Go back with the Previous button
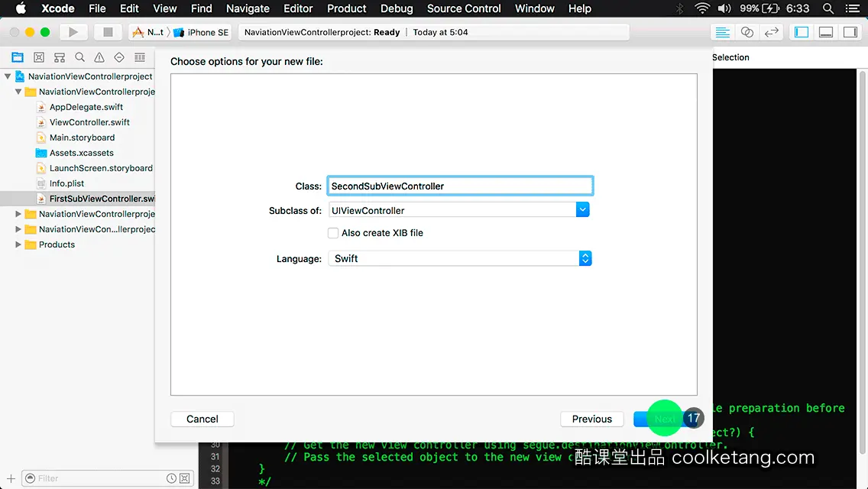This screenshot has width=868, height=489. (591, 419)
